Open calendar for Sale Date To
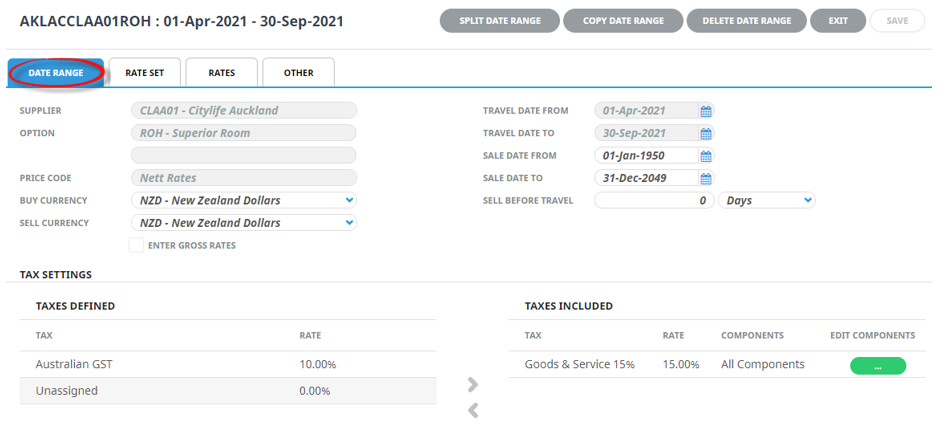939x426 pixels. click(706, 178)
